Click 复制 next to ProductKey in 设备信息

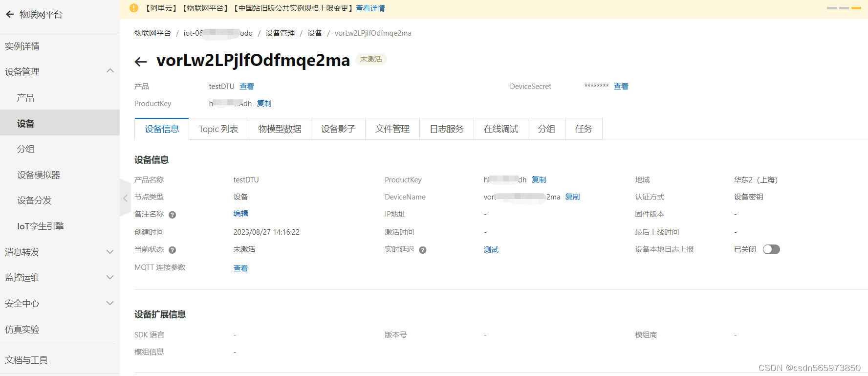(539, 180)
